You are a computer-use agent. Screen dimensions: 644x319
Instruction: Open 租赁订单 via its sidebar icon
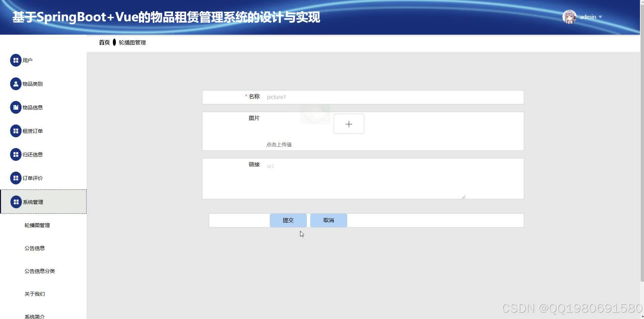16,131
